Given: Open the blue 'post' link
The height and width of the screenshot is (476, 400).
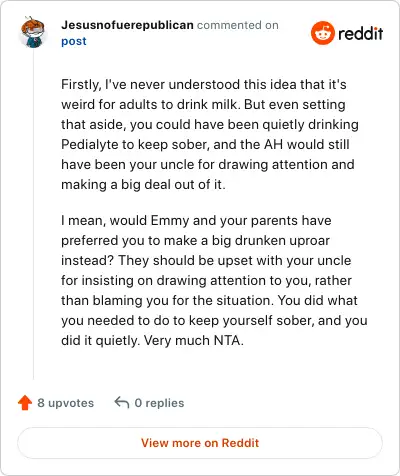Looking at the screenshot, I should (74, 41).
